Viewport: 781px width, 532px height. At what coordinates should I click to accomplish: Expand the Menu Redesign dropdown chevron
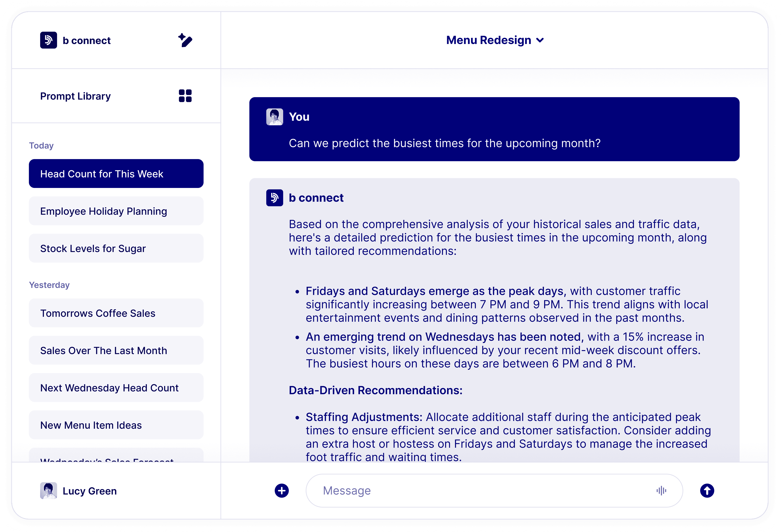pos(540,40)
